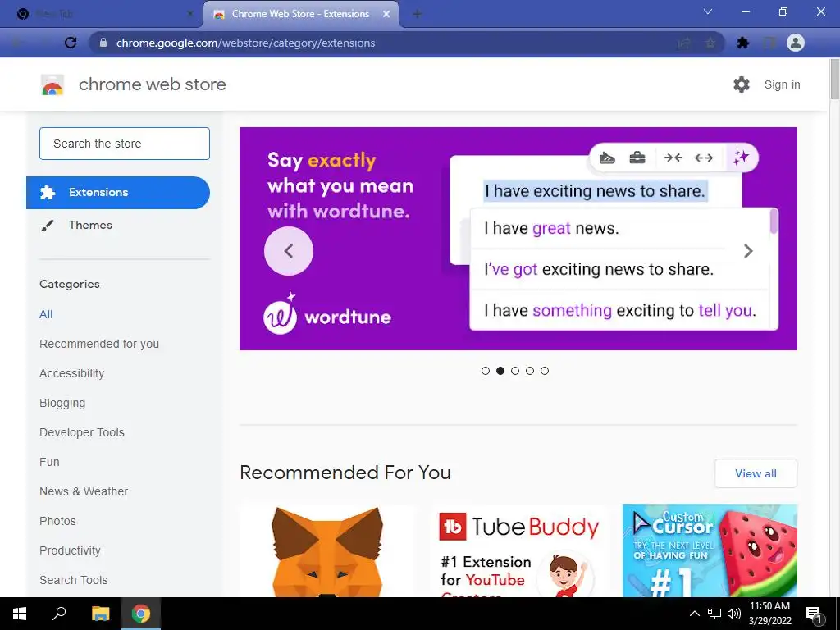840x630 pixels.
Task: Go to next carousel slide
Action: point(748,251)
